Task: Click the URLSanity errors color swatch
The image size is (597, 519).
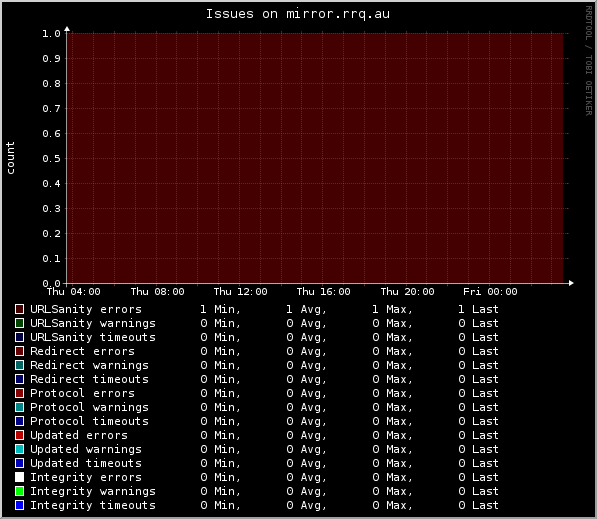Action: (x=19, y=309)
